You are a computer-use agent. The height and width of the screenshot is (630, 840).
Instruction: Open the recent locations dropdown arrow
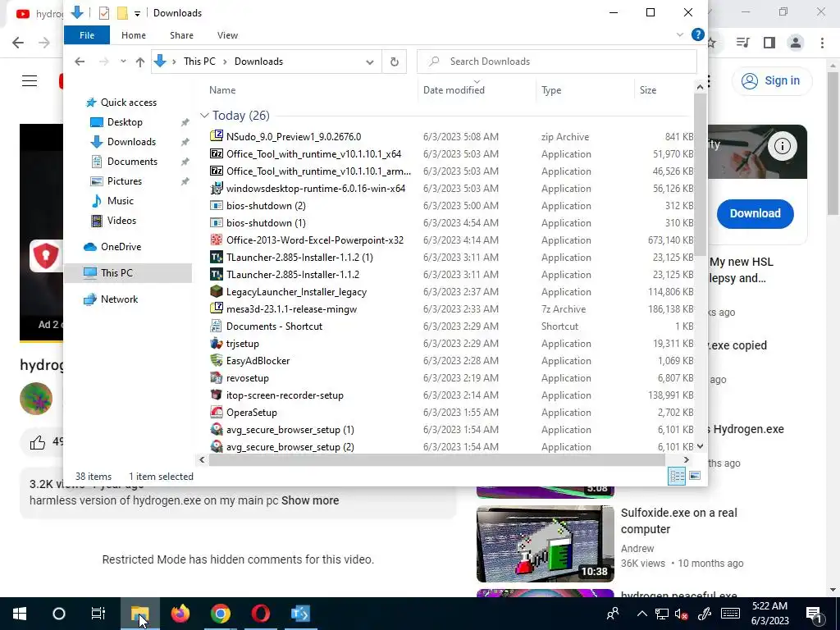click(123, 62)
